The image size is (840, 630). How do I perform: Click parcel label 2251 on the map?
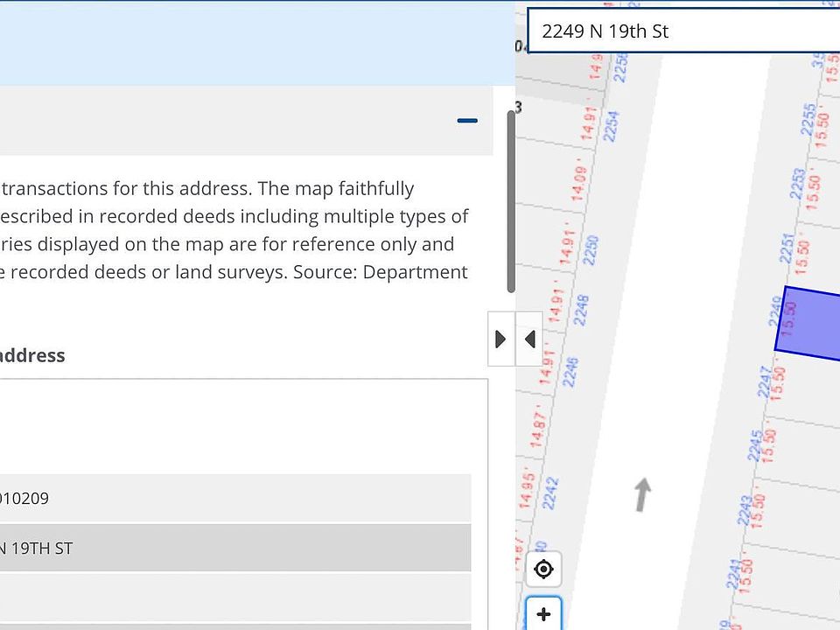coord(787,248)
